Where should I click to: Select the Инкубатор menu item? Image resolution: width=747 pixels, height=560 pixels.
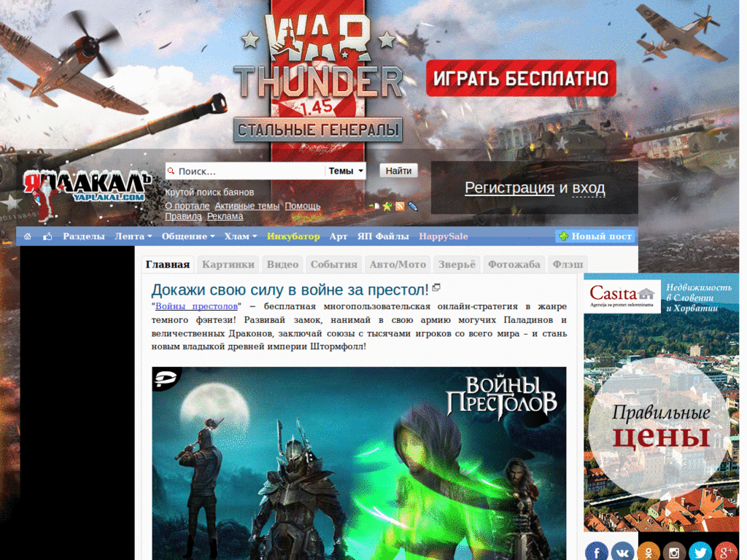[x=295, y=236]
